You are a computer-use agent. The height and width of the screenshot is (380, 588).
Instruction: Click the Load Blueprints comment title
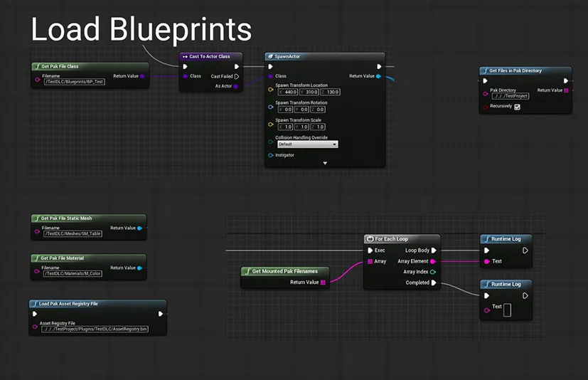[141, 29]
